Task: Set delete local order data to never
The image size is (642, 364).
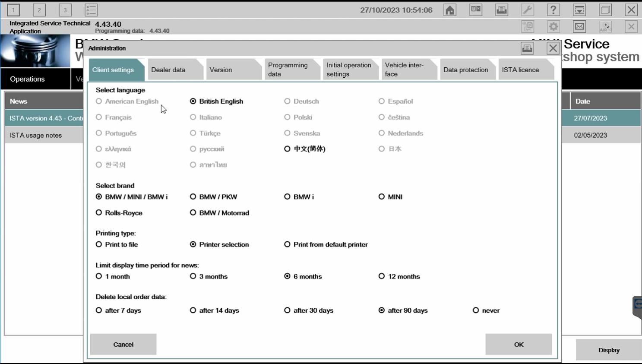Action: [486, 310]
